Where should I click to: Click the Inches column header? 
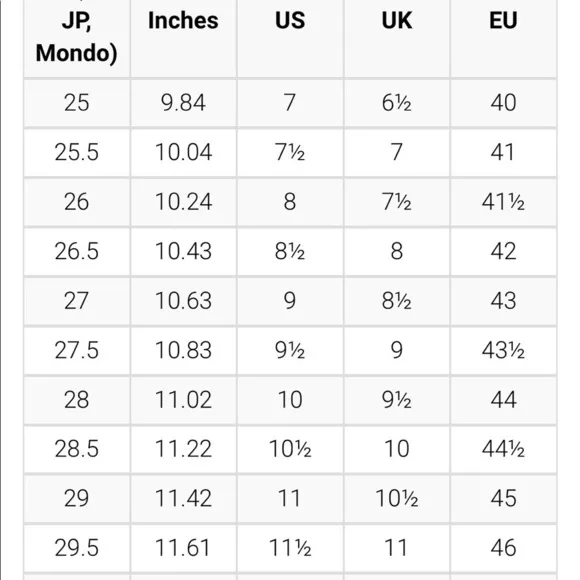[x=183, y=38]
